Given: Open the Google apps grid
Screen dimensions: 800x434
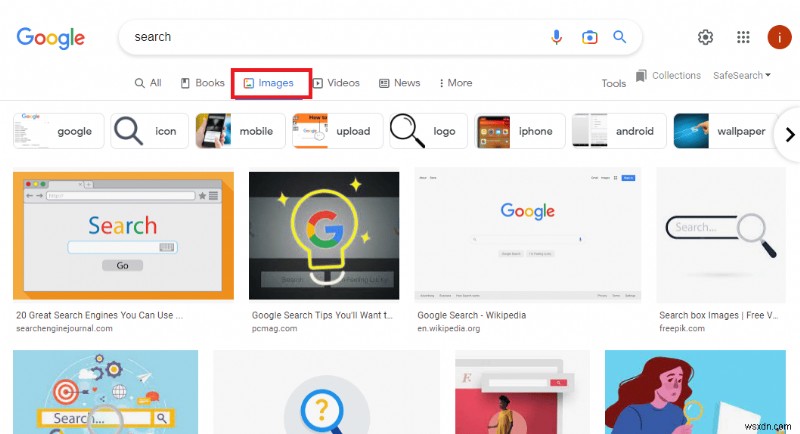Looking at the screenshot, I should click(743, 37).
